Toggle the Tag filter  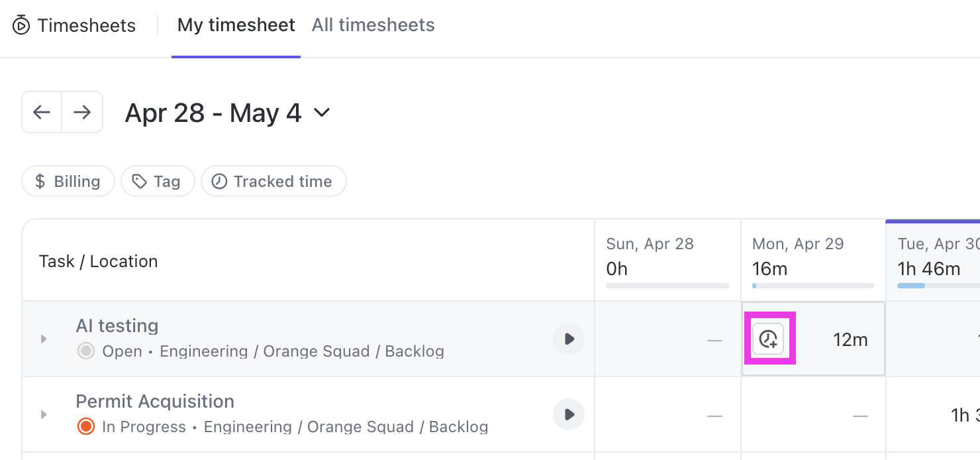pyautogui.click(x=158, y=182)
